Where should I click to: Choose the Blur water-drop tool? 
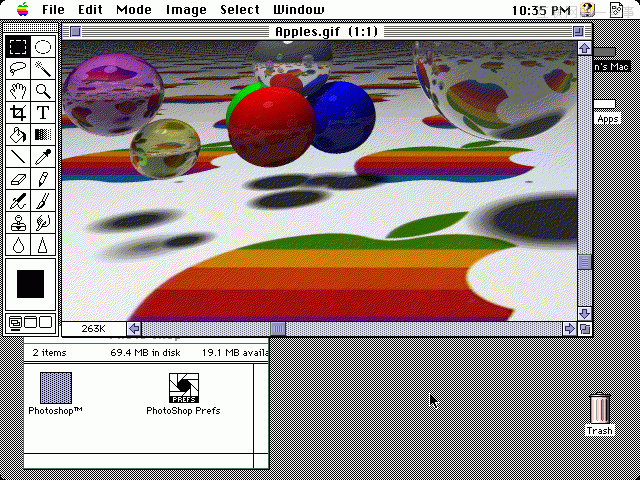[18, 245]
